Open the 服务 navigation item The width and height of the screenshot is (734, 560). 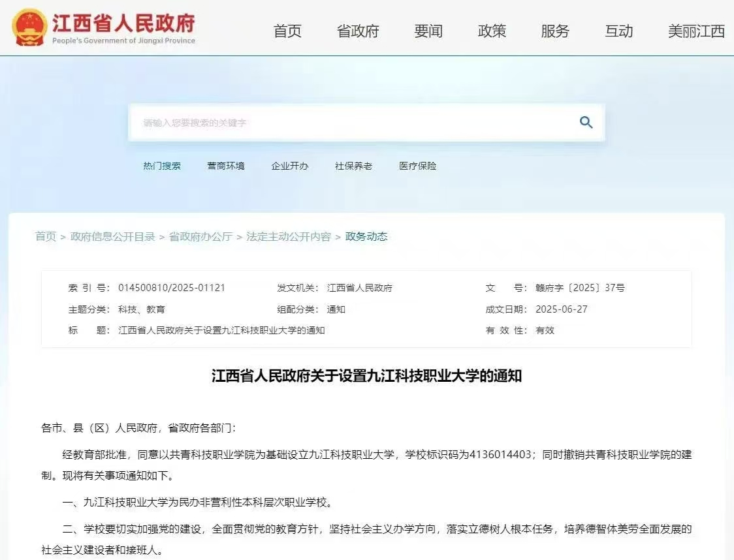point(556,31)
